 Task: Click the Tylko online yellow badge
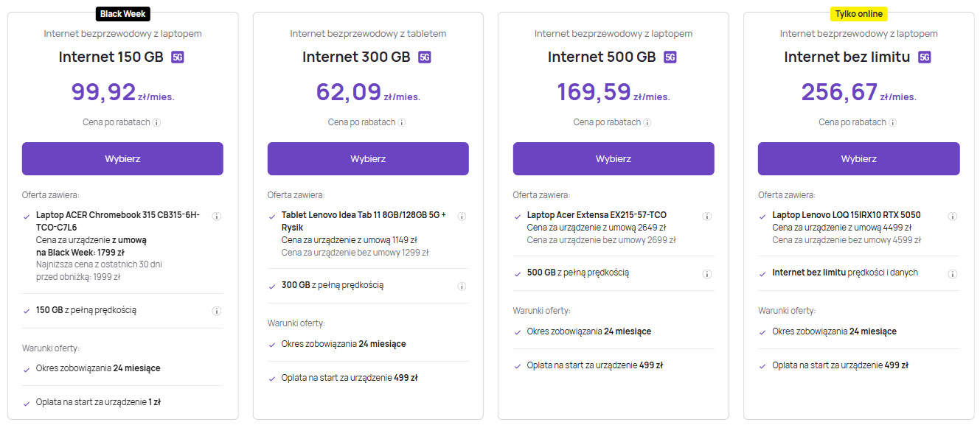pos(858,13)
